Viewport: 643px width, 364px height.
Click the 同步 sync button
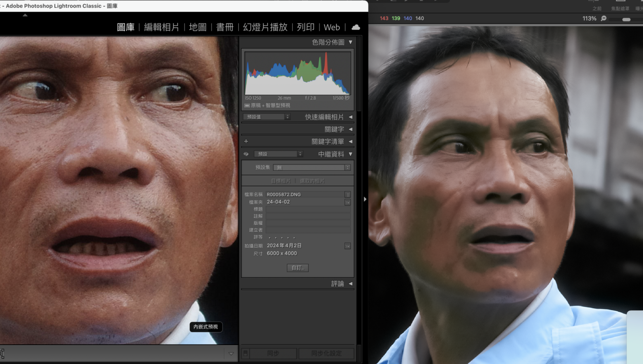pyautogui.click(x=273, y=354)
